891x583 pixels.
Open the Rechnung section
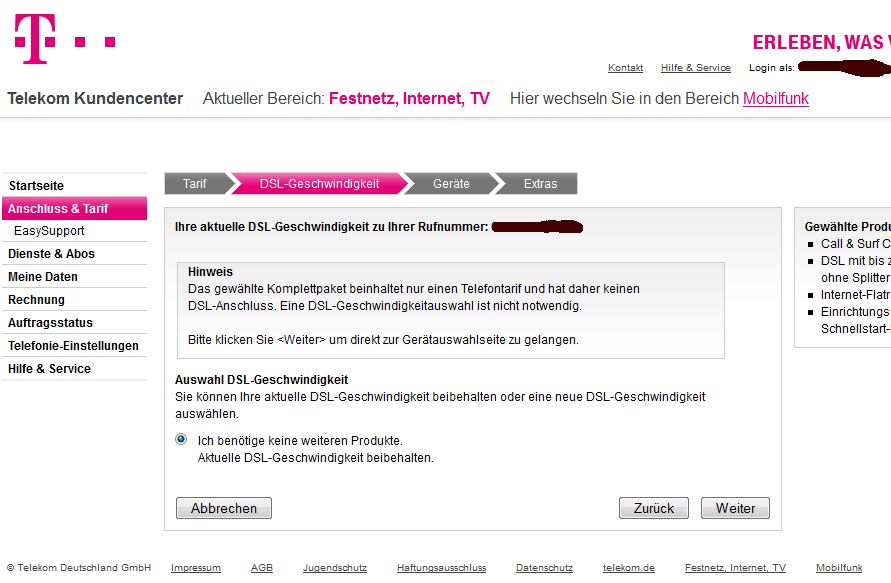pyautogui.click(x=36, y=300)
